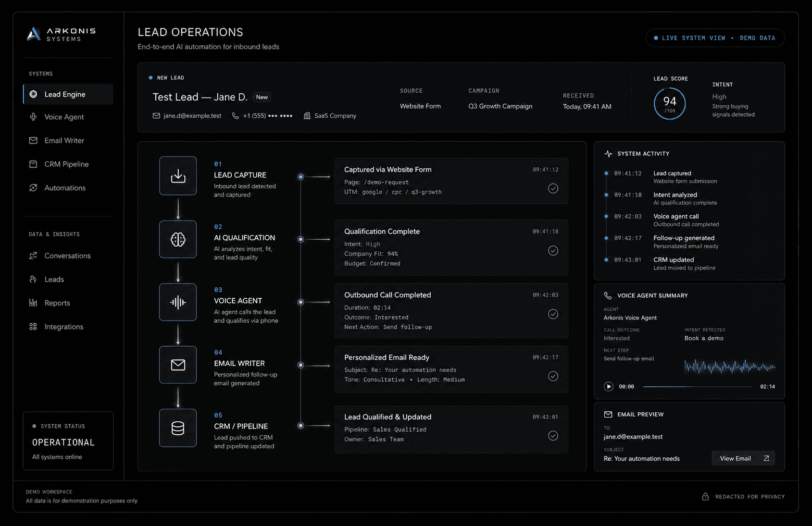
Task: Click the Website Form source value
Action: click(x=420, y=106)
